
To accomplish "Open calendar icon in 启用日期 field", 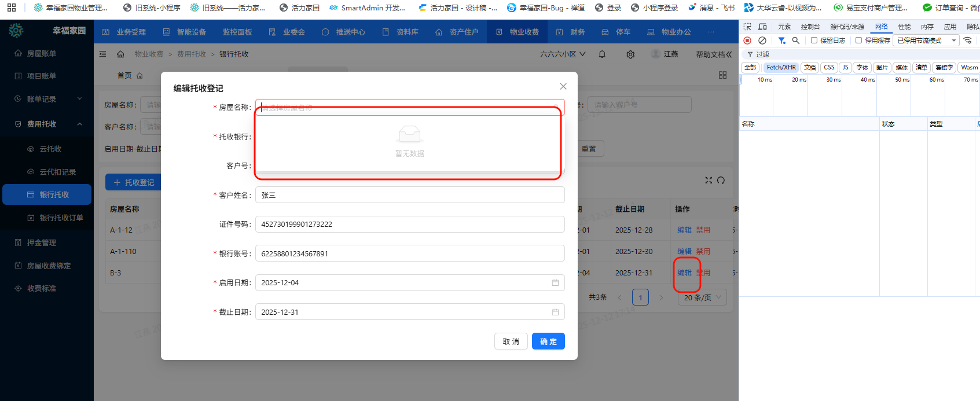I will click(555, 283).
